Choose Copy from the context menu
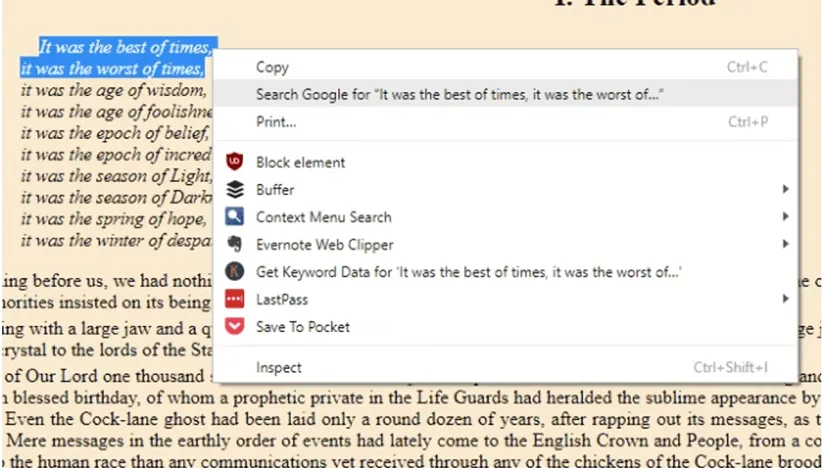 (272, 67)
